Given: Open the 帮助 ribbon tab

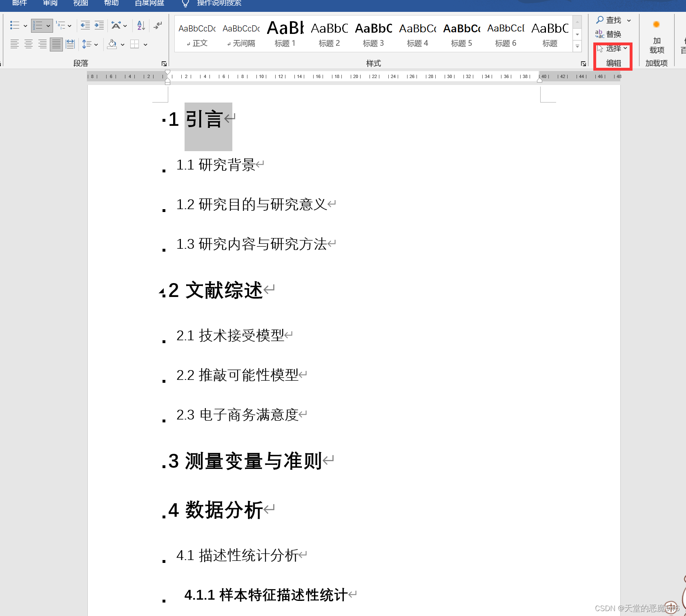Looking at the screenshot, I should [x=111, y=3].
